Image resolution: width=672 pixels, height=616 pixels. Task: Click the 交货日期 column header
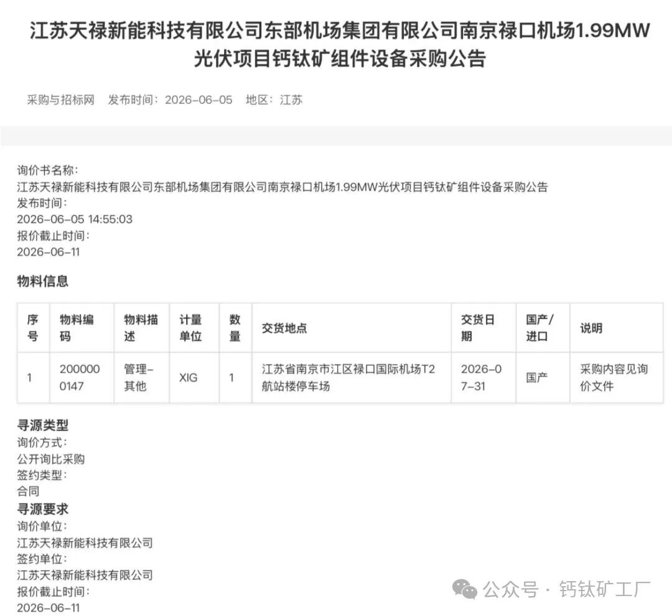pyautogui.click(x=483, y=328)
